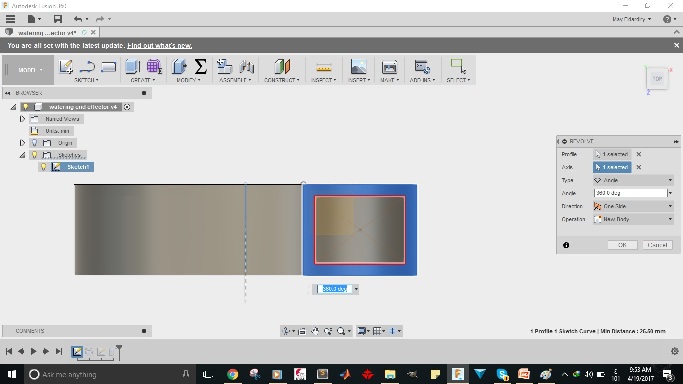Click the Select window selection icon

pyautogui.click(x=457, y=66)
